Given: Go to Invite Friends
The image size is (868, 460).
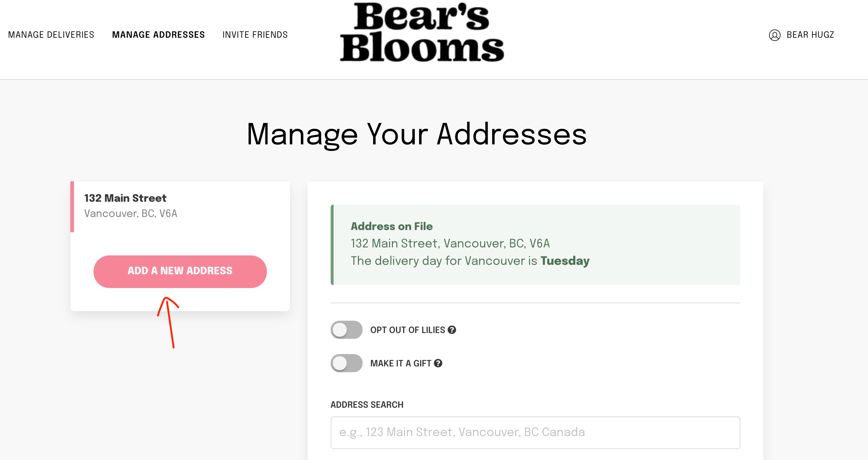Looking at the screenshot, I should pos(255,35).
